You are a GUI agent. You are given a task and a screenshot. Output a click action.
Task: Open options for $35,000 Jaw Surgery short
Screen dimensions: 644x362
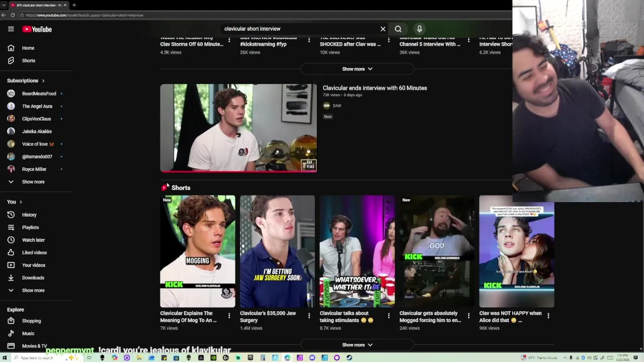309,316
